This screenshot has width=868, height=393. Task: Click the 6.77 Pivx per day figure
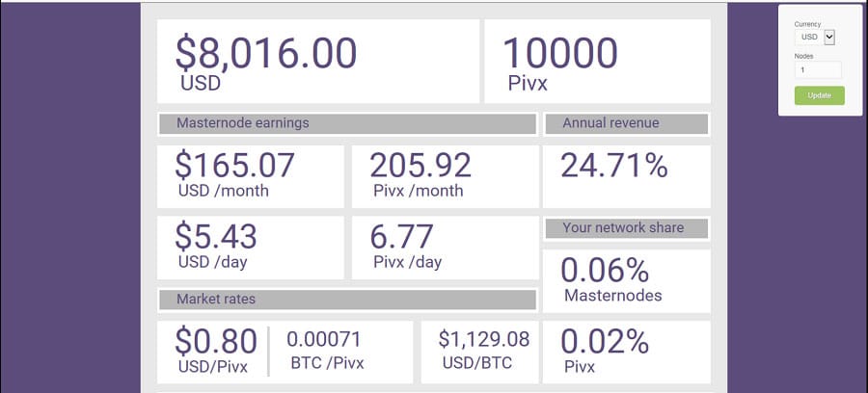point(402,237)
